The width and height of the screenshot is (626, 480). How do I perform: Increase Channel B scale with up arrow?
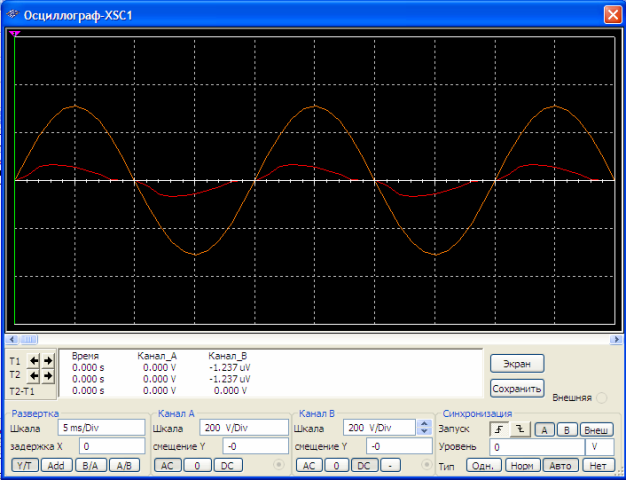coord(424,424)
